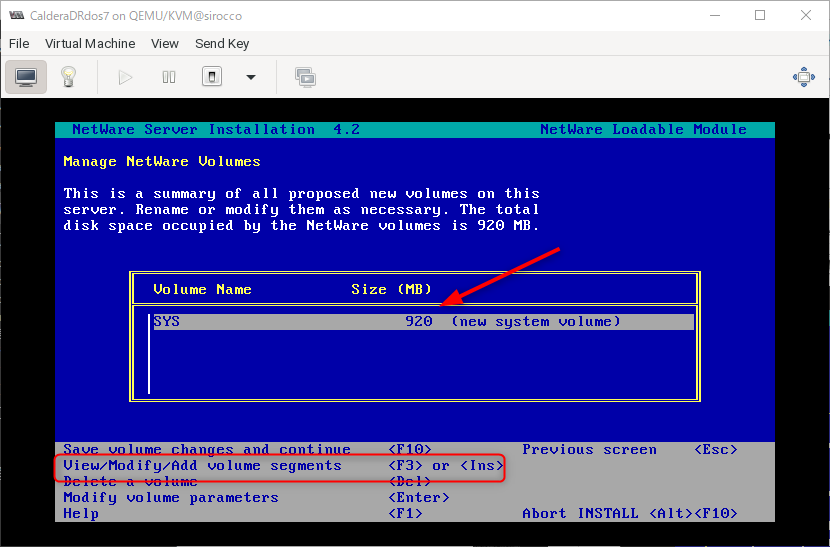Click 'Previous screen' <Esc> entry
Viewport: 830px width, 547px height.
click(630, 449)
